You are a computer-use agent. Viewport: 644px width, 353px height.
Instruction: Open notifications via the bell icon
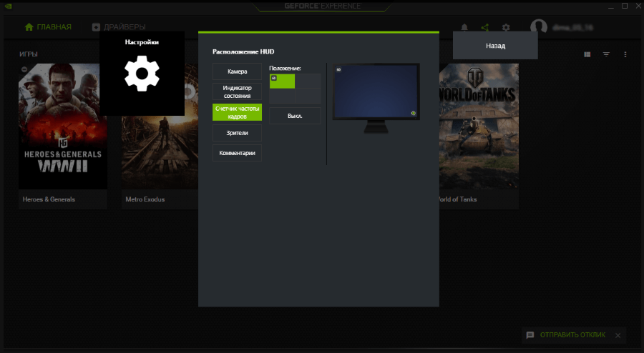[x=464, y=27]
